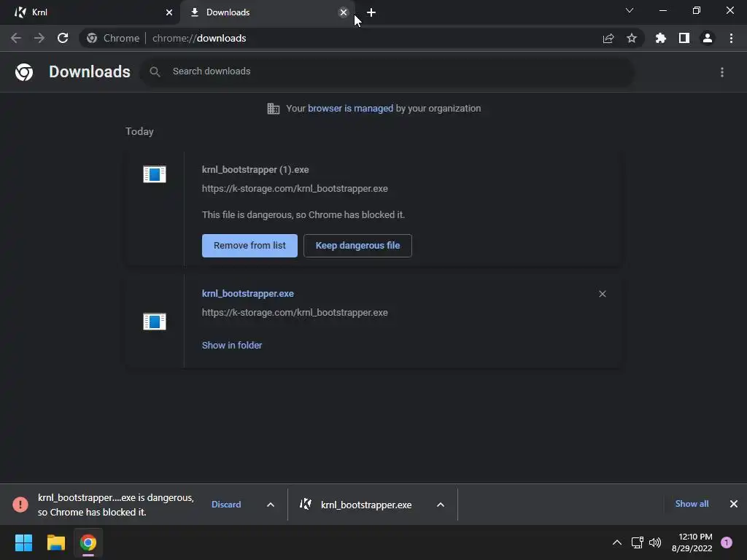747x560 pixels.
Task: Focus the Search downloads field
Action: [387, 71]
